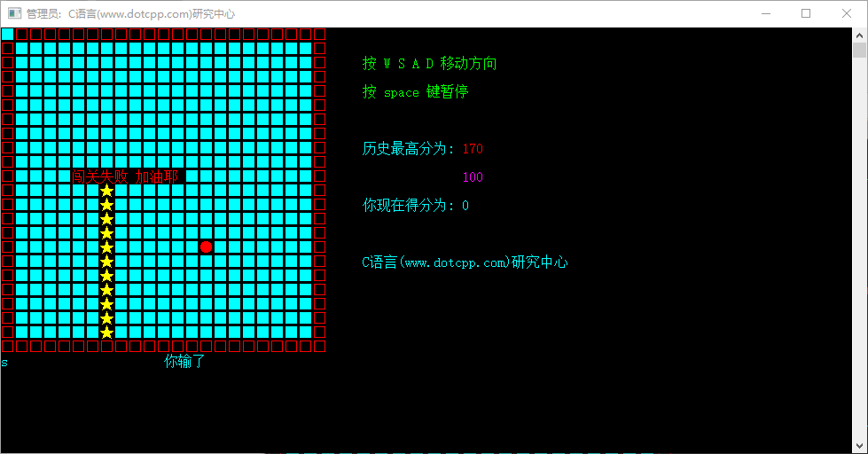
Task: Click the console app icon in title bar
Action: click(x=14, y=13)
